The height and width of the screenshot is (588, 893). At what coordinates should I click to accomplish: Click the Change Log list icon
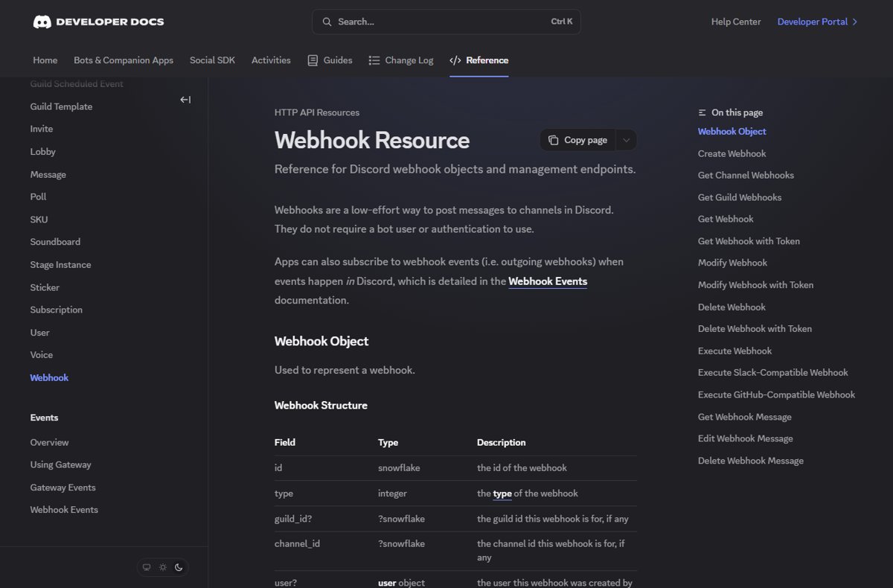[x=374, y=60]
